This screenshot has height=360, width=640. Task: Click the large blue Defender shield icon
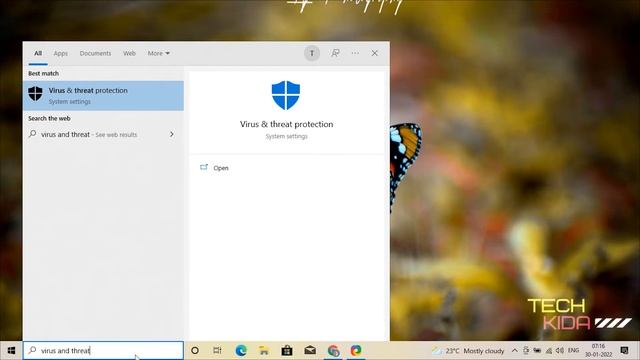[x=286, y=95]
